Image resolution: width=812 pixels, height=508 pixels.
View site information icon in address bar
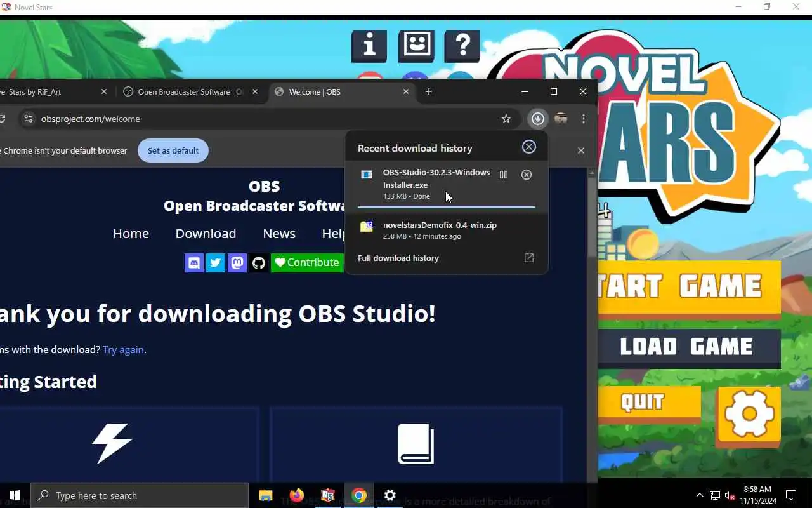tap(28, 119)
